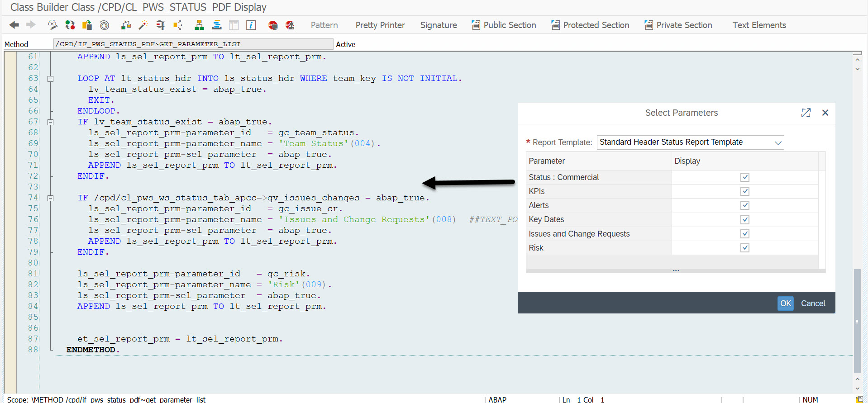Viewport: 868px width, 403px height.
Task: Click the Other Object icon
Action: pyautogui.click(x=87, y=25)
